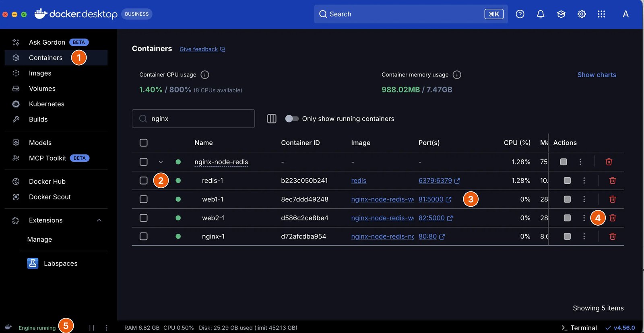Click the nginx container search field

coord(193,119)
